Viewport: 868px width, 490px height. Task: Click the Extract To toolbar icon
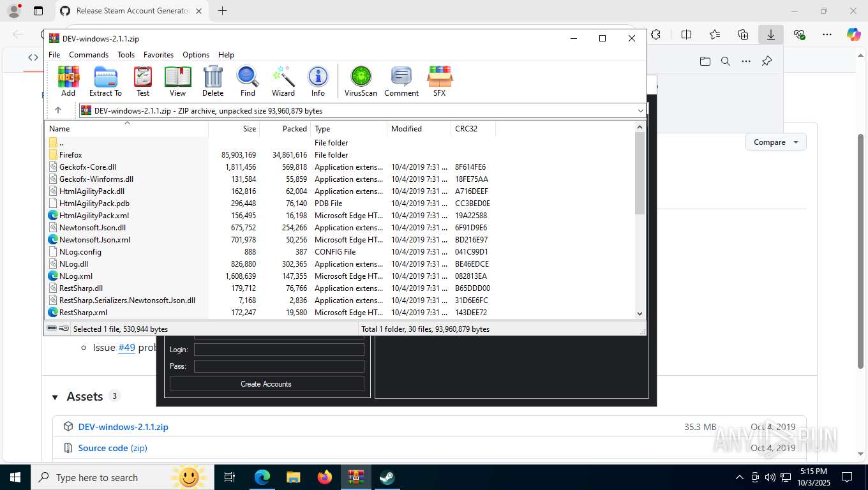pyautogui.click(x=105, y=81)
